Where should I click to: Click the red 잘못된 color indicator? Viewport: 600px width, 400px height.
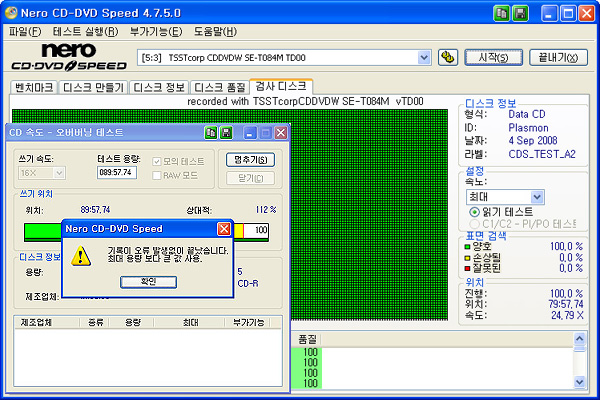click(x=467, y=269)
